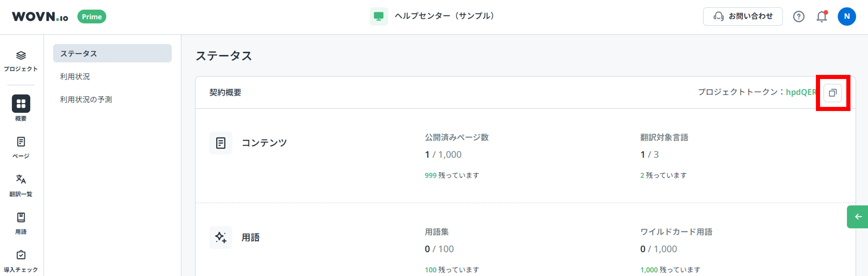Open the help question-mark icon
The width and height of the screenshot is (868, 276).
[x=799, y=16]
